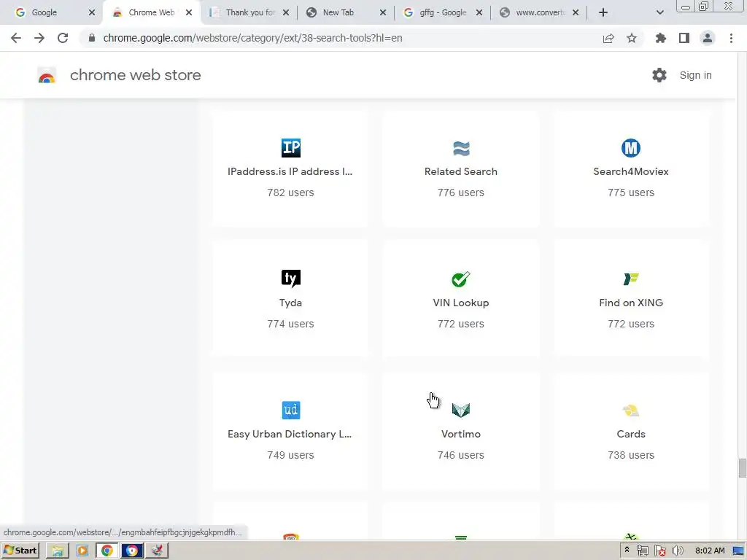Click the chrome web store title
747x560 pixels.
click(135, 75)
